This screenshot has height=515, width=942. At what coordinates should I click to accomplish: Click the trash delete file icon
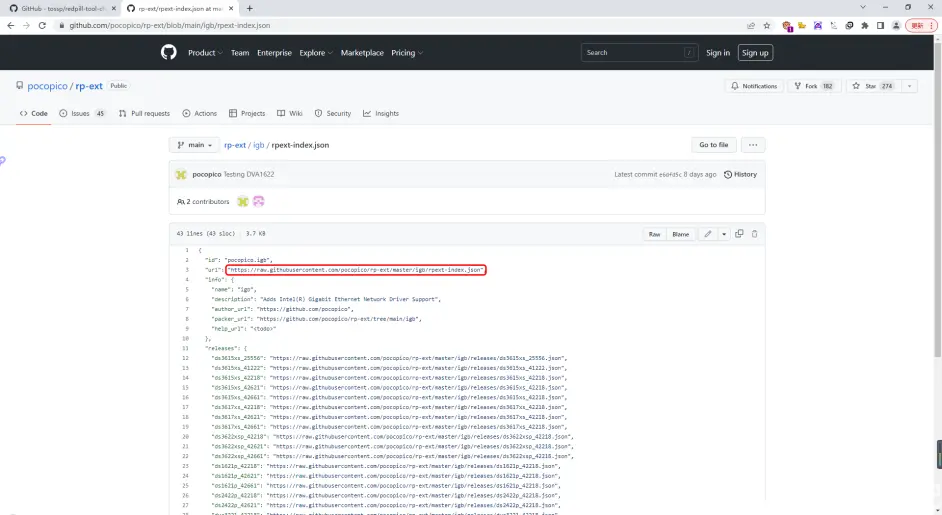[x=755, y=234]
